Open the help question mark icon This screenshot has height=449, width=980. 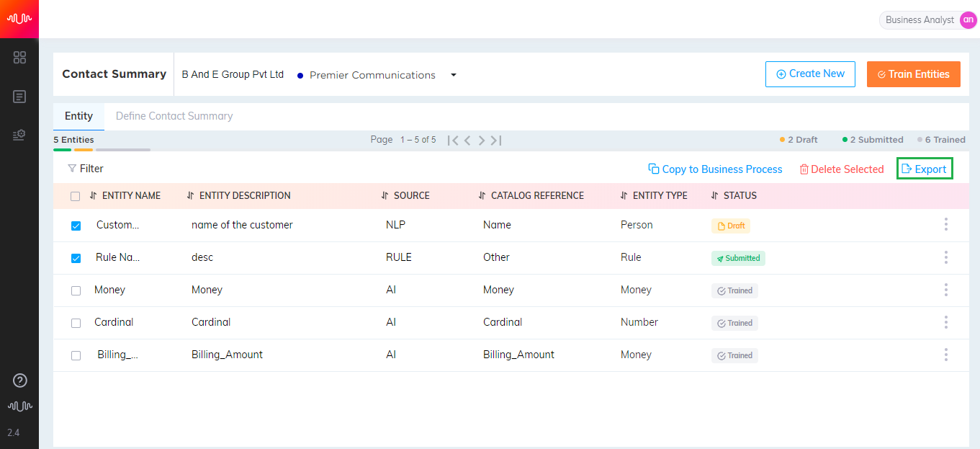click(x=20, y=381)
